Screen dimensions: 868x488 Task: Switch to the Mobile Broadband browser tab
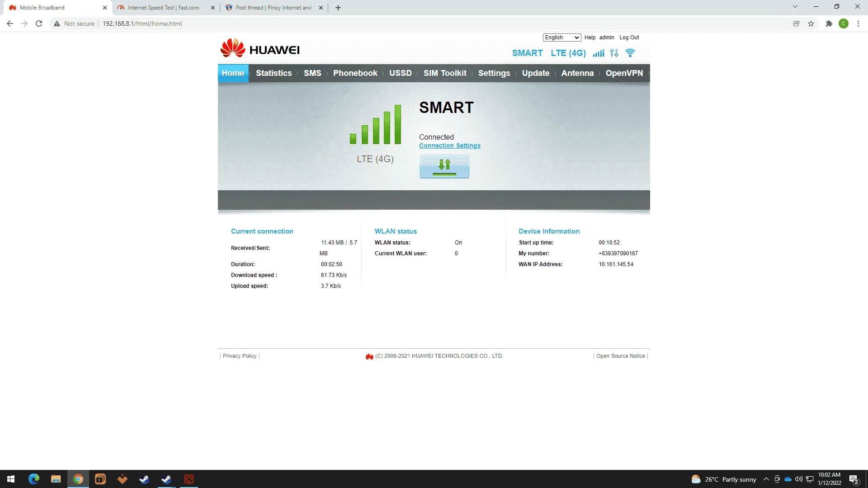57,8
